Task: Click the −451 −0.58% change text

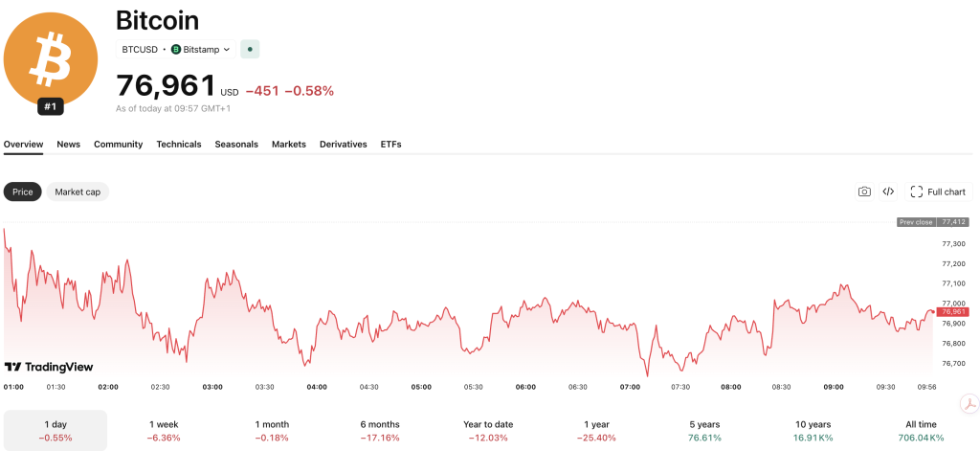Action: [289, 91]
